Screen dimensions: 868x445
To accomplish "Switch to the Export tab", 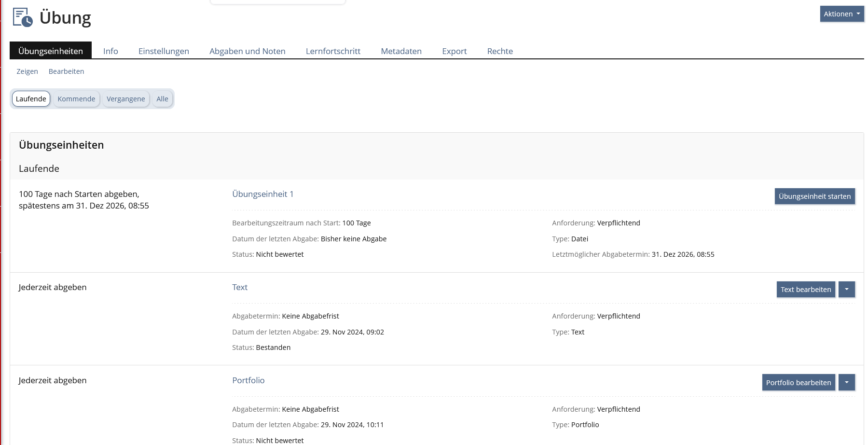I will (454, 51).
